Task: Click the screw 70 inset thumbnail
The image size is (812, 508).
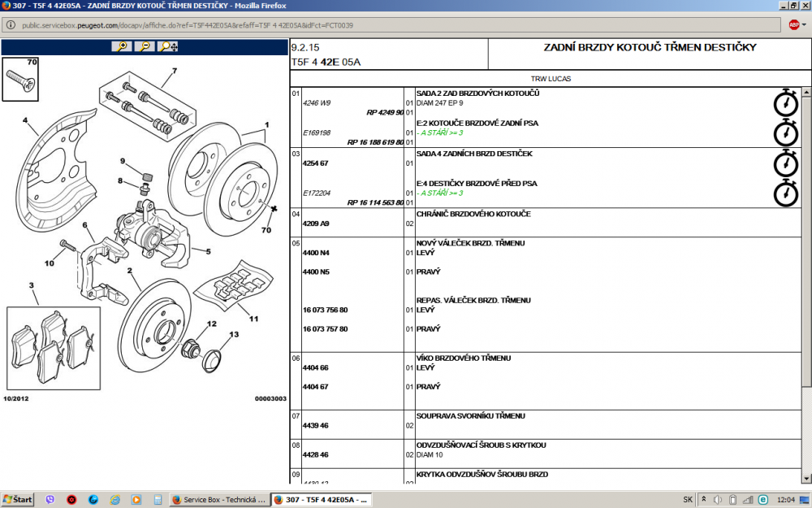Action: 20,79
